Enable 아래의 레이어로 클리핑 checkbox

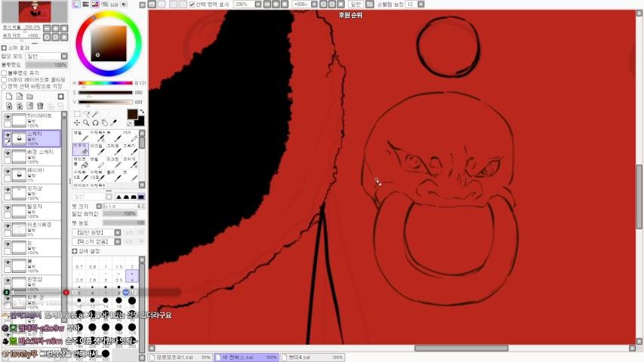(x=4, y=80)
